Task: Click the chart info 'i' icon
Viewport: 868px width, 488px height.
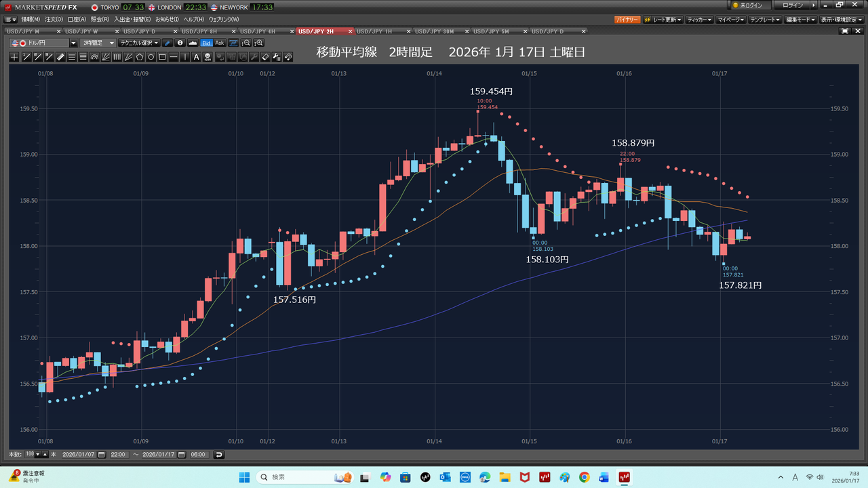Action: (180, 43)
